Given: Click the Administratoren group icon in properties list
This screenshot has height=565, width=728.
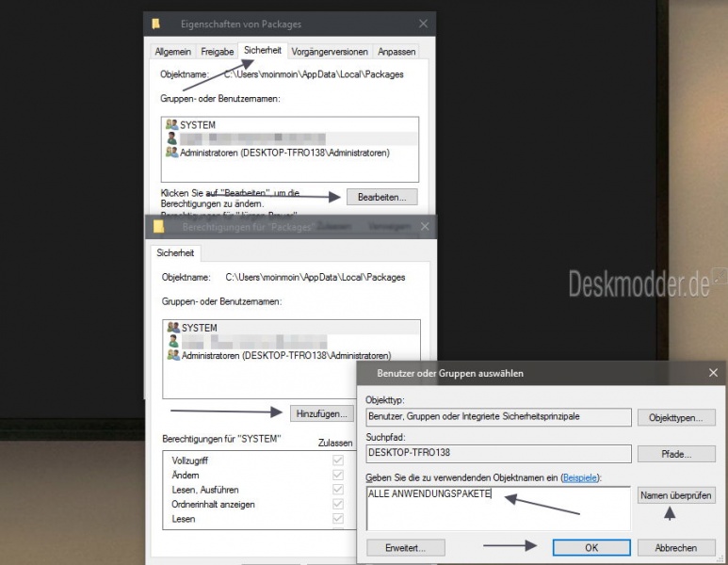Looking at the screenshot, I should pyautogui.click(x=171, y=153).
